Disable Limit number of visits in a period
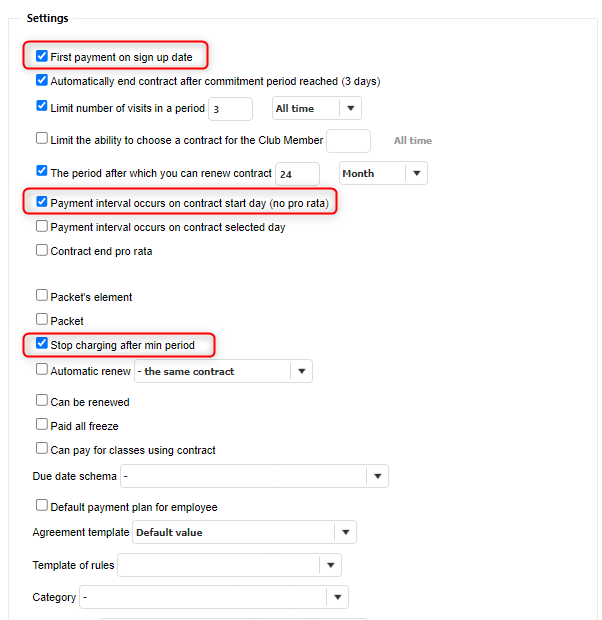Viewport: 602px width, 620px height. point(42,106)
